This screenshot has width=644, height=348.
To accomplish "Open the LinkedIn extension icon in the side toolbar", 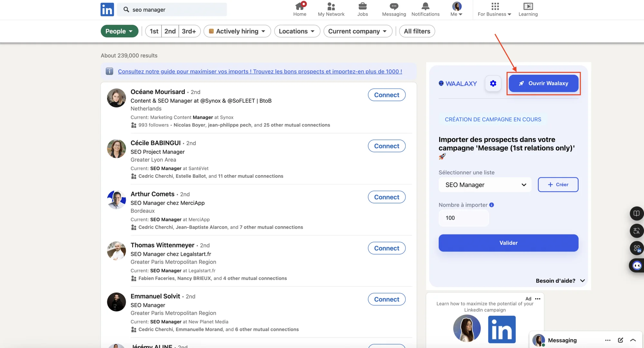I will click(637, 248).
